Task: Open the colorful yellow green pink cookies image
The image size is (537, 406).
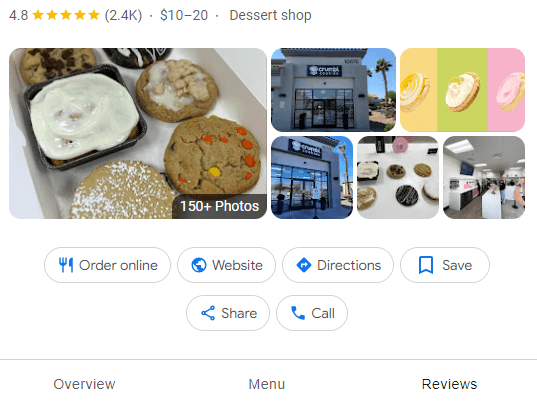Action: [462, 90]
